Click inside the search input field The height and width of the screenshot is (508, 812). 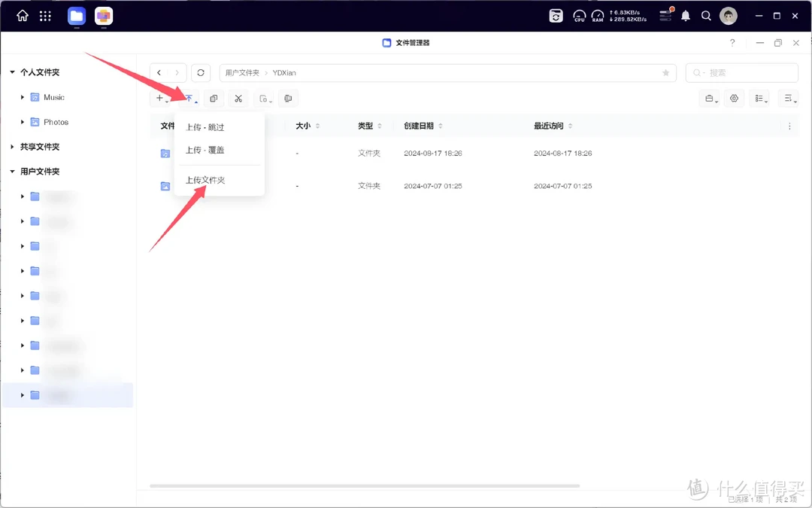pyautogui.click(x=744, y=72)
